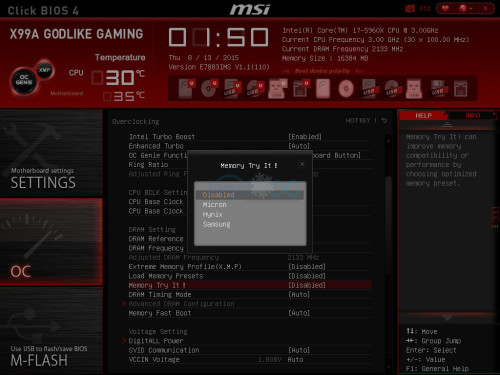Select Disabled in Memory Try It popup
Image resolution: width=500 pixels, height=375 pixels.
249,195
